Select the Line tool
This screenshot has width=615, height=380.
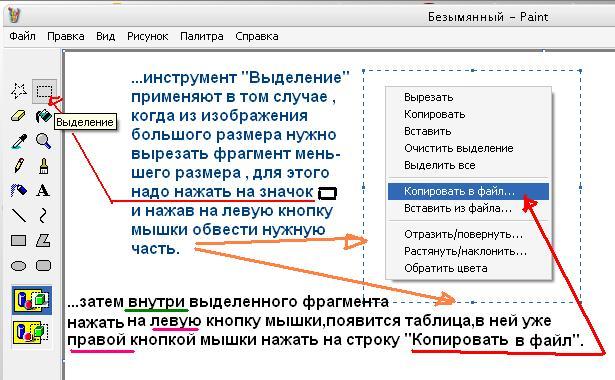(18, 215)
